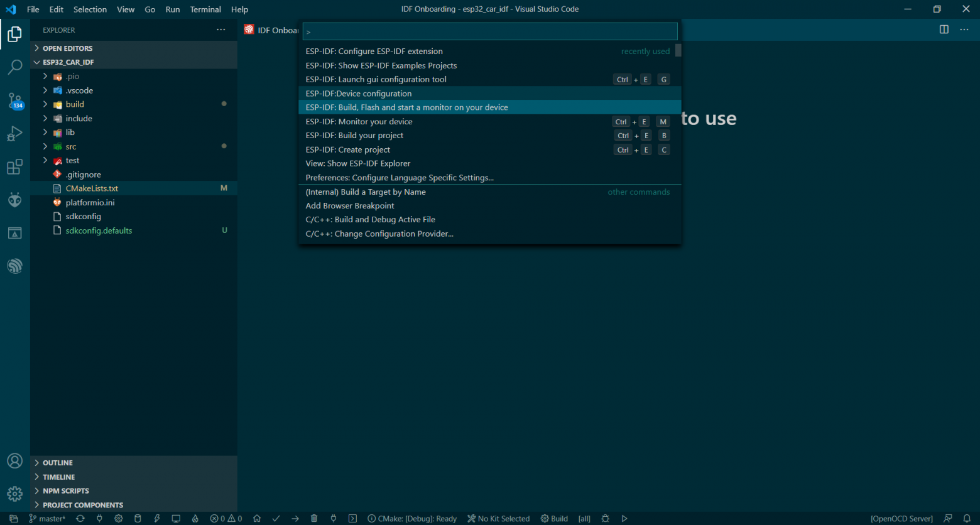Expand the TIMELINE section
This screenshot has height=525, width=980.
click(134, 477)
